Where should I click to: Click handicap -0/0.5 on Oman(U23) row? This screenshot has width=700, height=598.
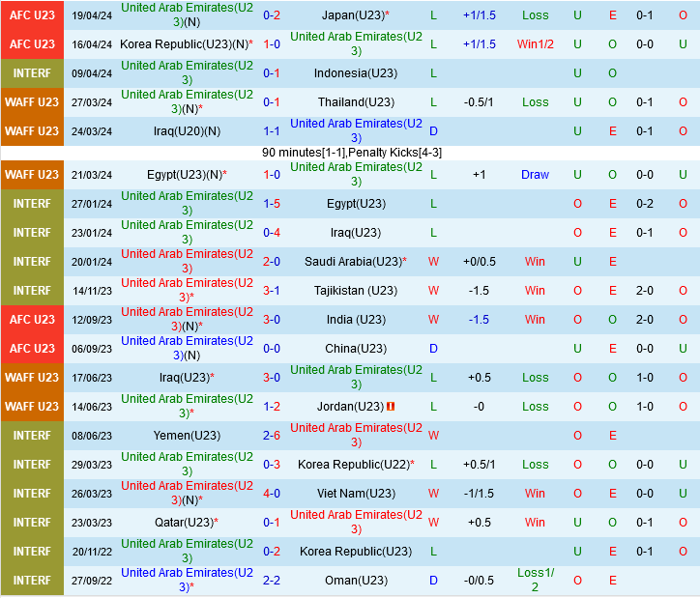coord(479,581)
